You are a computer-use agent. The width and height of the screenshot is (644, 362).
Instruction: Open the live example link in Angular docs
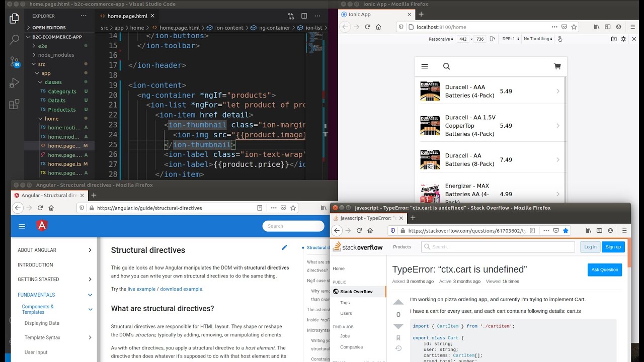point(141,289)
